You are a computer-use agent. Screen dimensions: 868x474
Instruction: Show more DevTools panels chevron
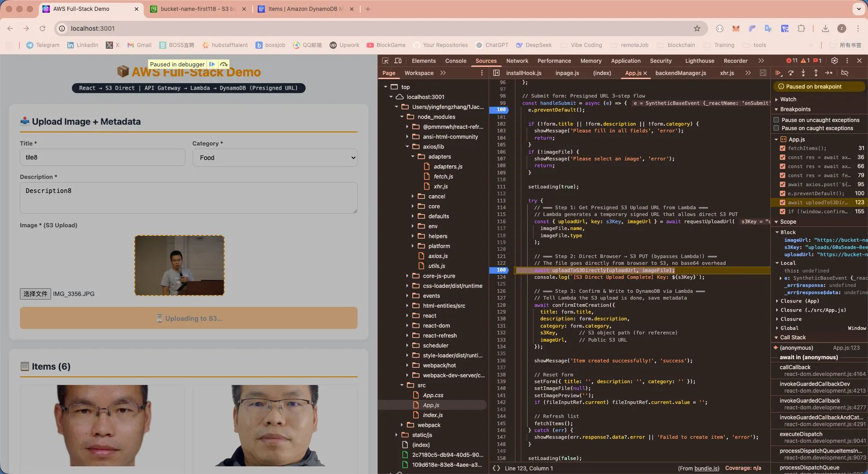tap(761, 61)
